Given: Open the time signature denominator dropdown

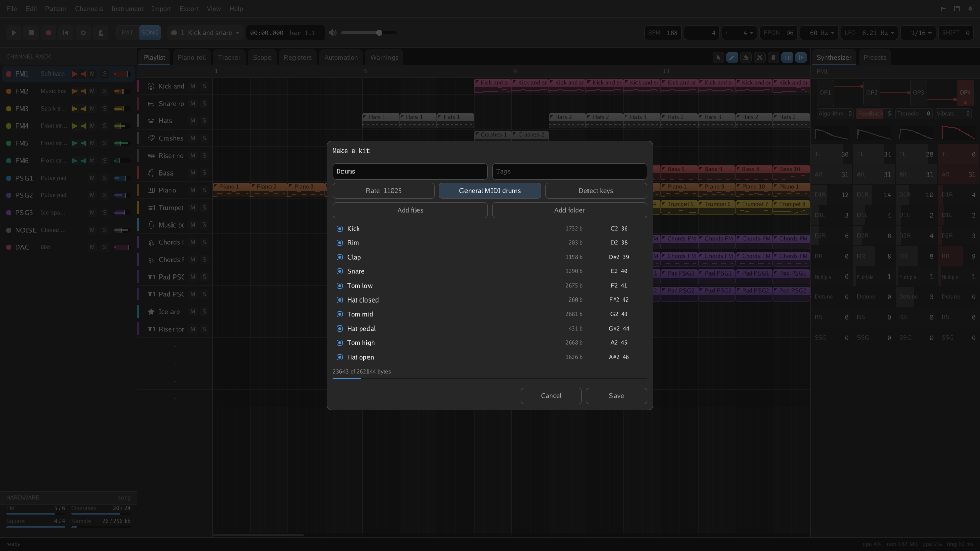Looking at the screenshot, I should tap(740, 33).
